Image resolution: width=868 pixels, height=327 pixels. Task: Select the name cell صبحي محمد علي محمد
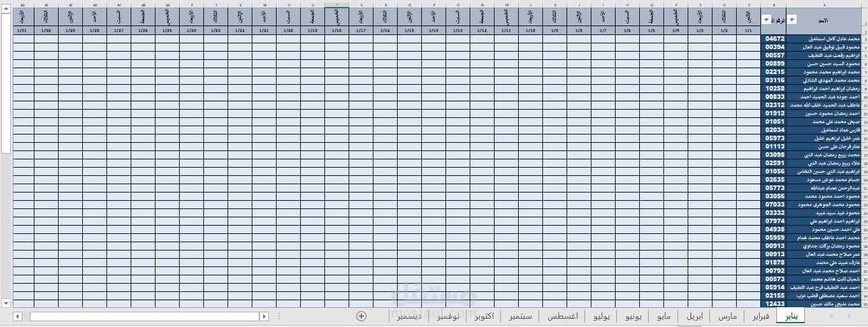[x=825, y=122]
